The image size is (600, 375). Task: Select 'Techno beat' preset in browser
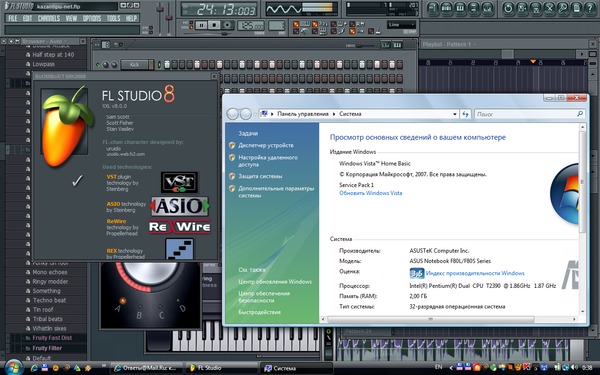point(49,300)
